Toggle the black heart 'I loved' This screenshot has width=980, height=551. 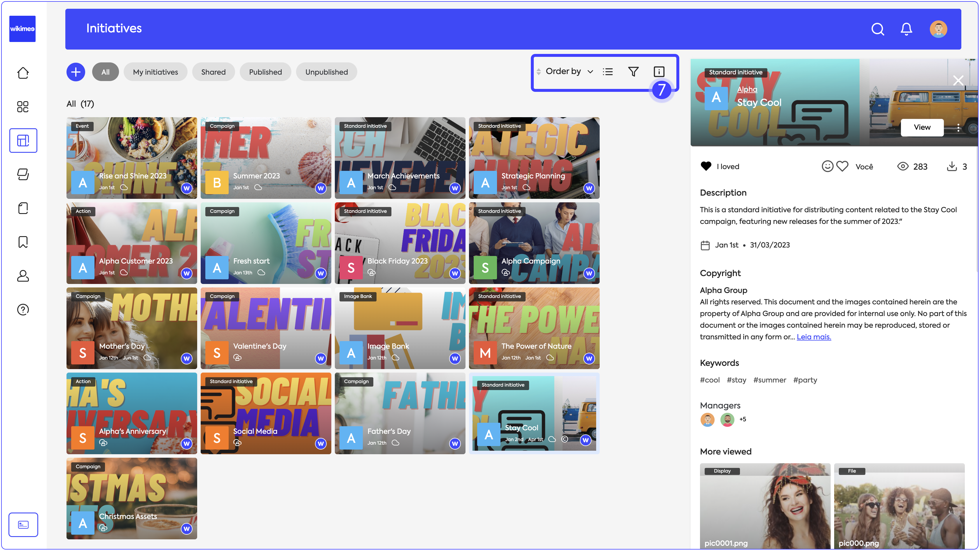coord(706,166)
